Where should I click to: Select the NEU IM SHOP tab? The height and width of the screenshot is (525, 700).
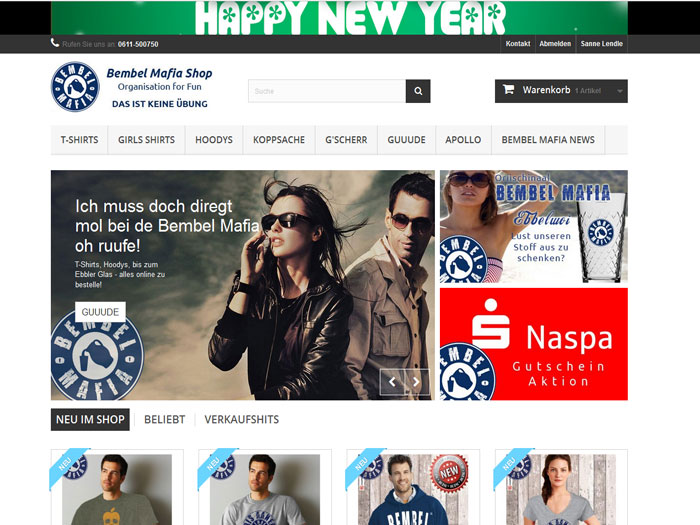[90, 420]
